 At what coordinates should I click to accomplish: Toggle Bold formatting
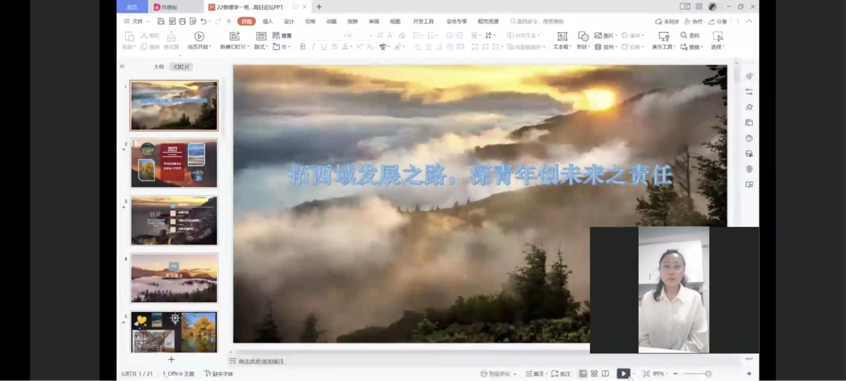(x=303, y=47)
